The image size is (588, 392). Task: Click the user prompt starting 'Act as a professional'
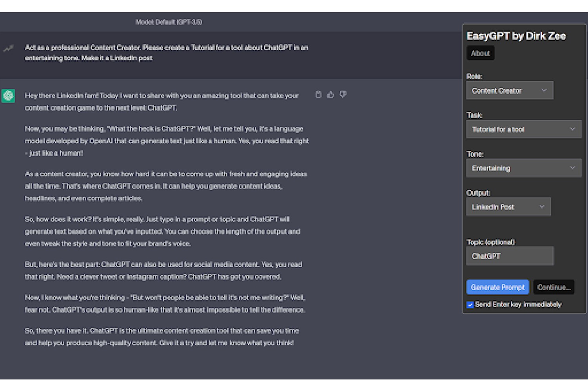click(166, 53)
